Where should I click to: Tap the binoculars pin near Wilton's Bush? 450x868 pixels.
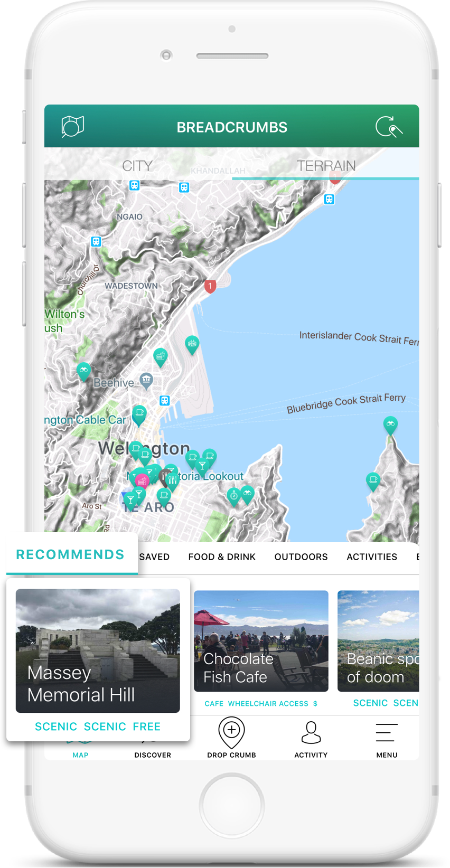83,371
